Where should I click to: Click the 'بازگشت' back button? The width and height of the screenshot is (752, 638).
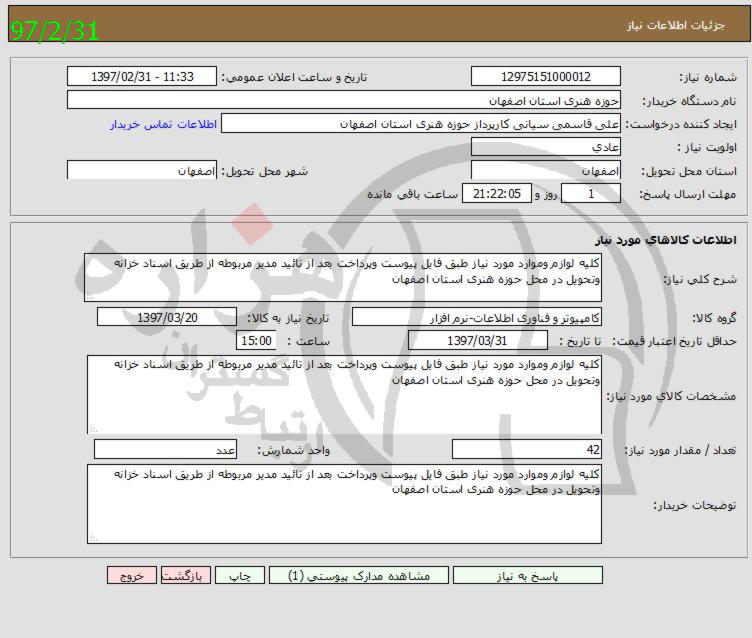click(187, 576)
